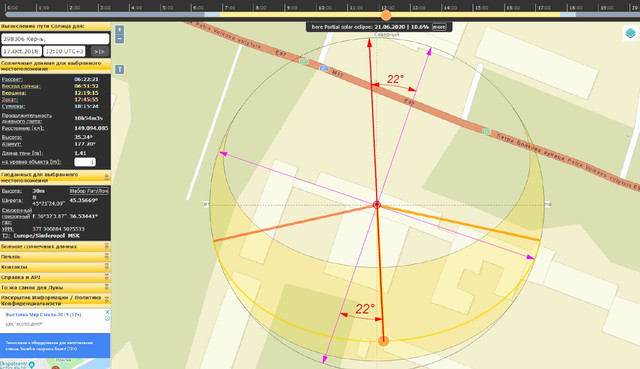This screenshot has width=640, height=369.
Task: Click the 'Закат' sunset label link
Action: 10,100
